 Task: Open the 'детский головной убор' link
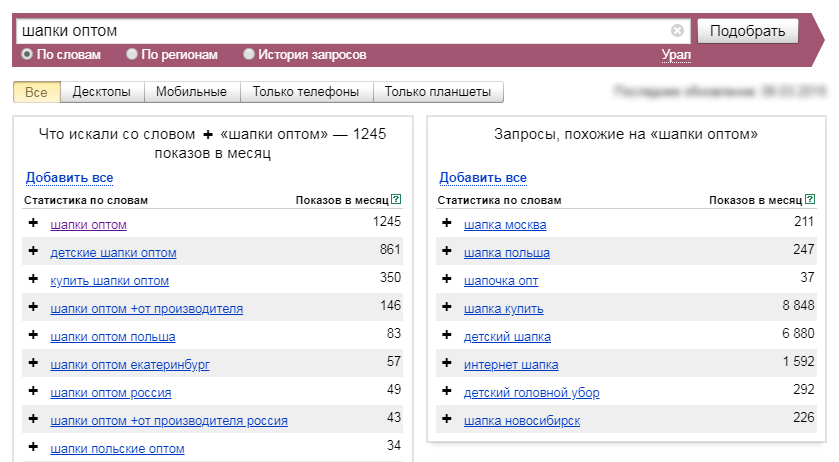[x=531, y=392]
